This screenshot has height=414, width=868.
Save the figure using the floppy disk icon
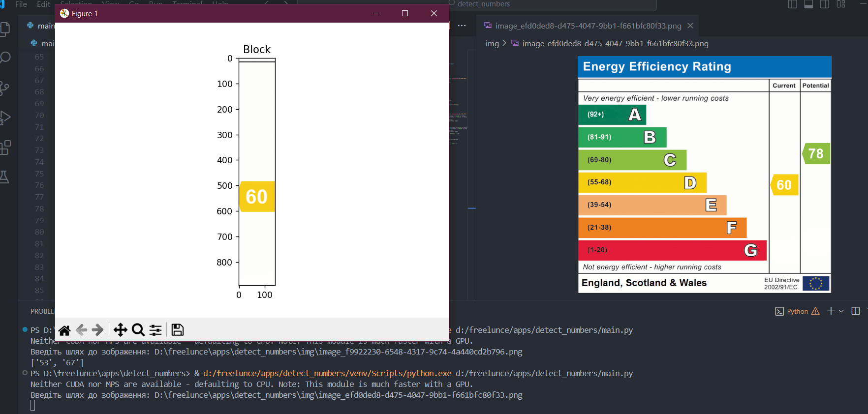pos(178,330)
